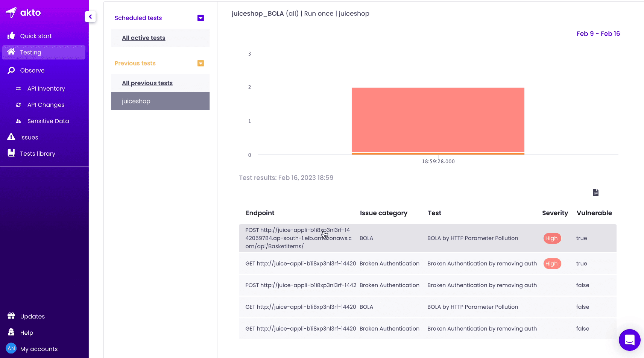Click the Previous tests heading

click(135, 63)
